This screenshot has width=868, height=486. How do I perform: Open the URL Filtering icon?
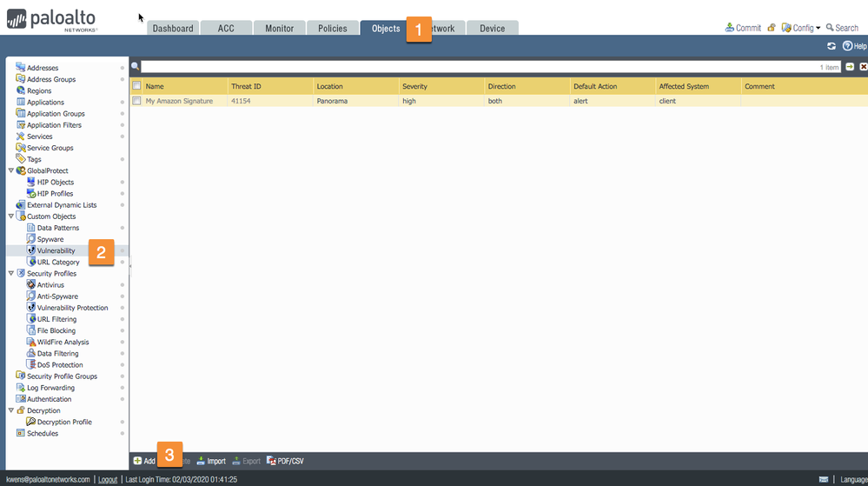tap(31, 319)
